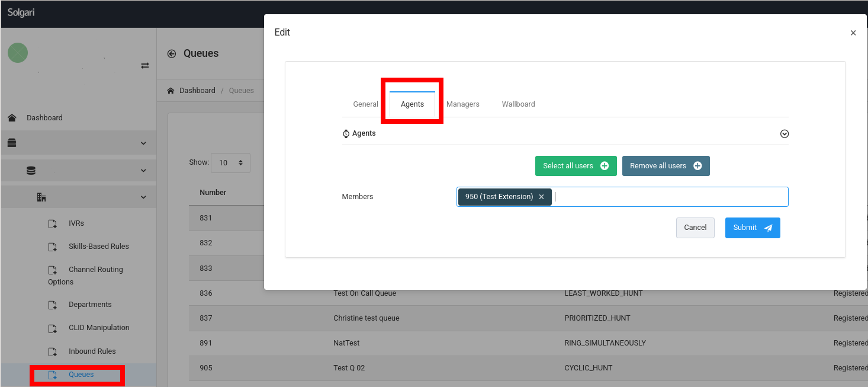
Task: Remove the 950 (Test Extension) member tag
Action: click(x=541, y=197)
